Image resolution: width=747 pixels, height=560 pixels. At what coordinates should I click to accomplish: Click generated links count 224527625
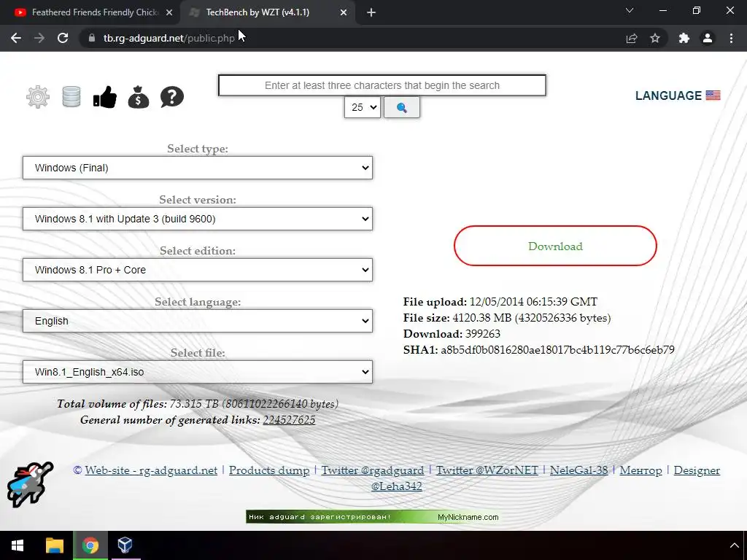click(289, 420)
